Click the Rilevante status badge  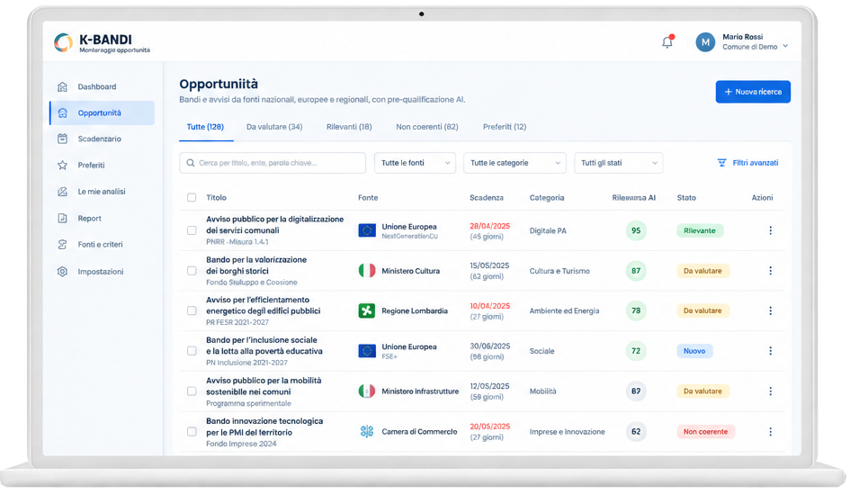click(x=700, y=230)
